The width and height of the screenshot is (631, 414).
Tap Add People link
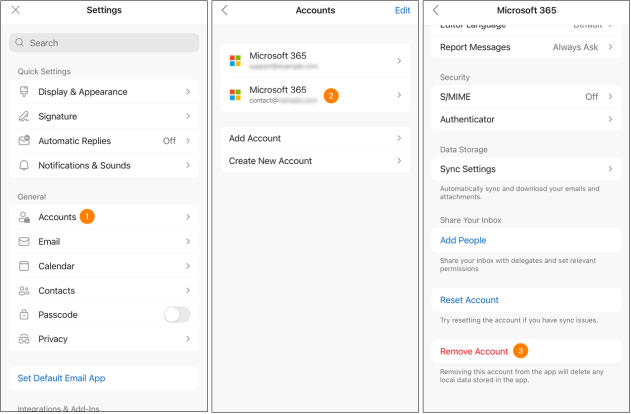[463, 240]
